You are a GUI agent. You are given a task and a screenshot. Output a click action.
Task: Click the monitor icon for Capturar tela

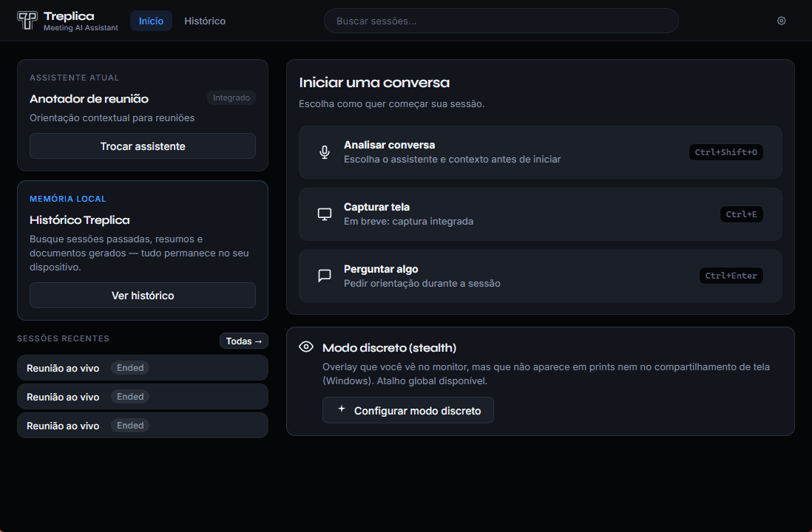(324, 214)
